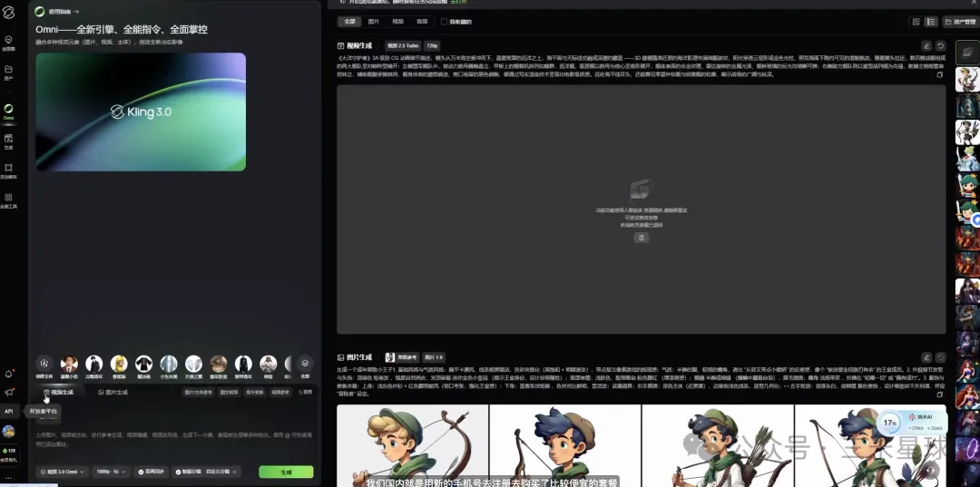Switch to list view layout icon

click(x=931, y=22)
